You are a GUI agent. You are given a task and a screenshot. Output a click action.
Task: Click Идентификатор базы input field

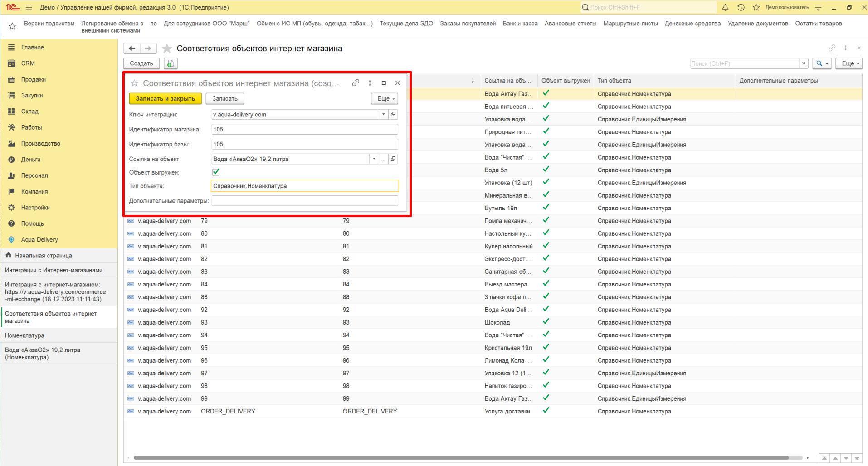tap(305, 144)
